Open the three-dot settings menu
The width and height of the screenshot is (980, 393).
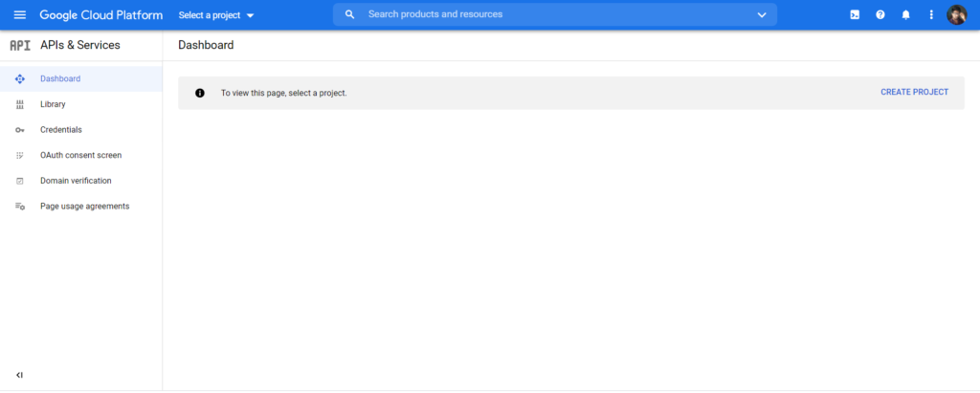point(931,15)
